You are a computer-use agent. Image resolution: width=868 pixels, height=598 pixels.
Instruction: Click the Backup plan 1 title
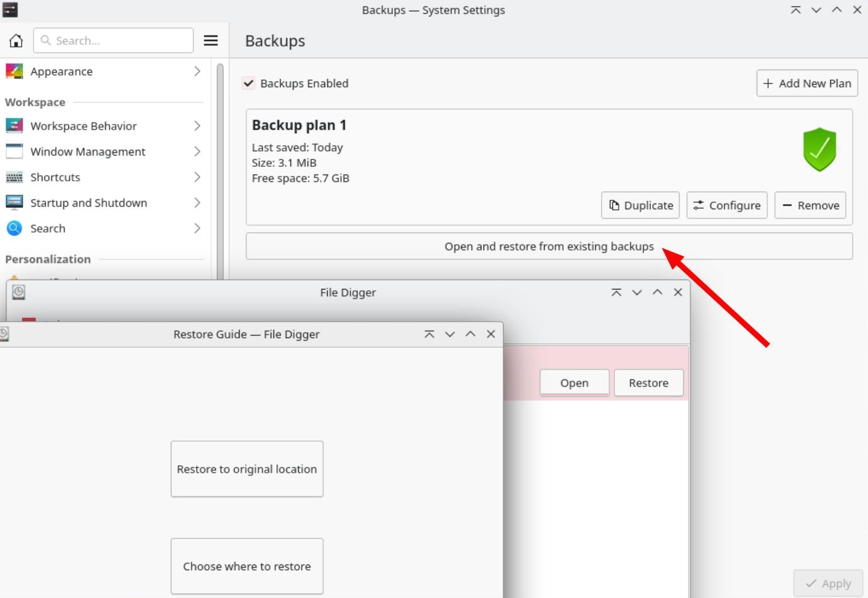[x=299, y=125]
